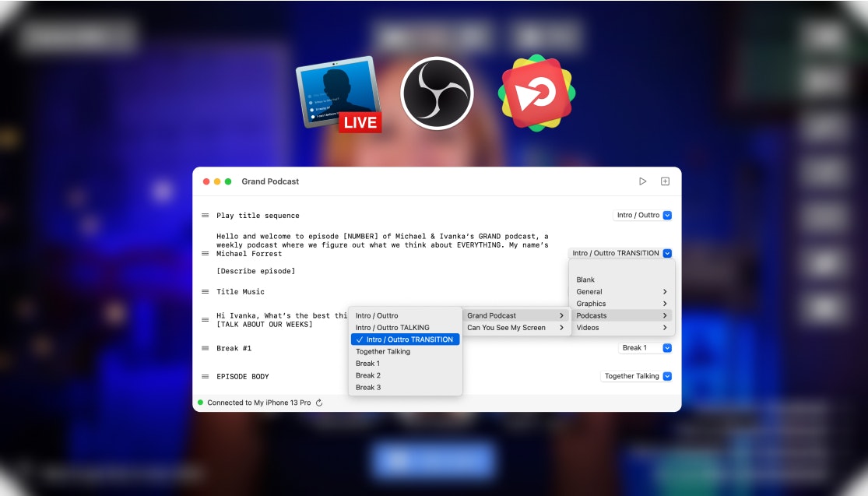Choose Break 3 scene
The image size is (868, 496).
[x=406, y=388]
